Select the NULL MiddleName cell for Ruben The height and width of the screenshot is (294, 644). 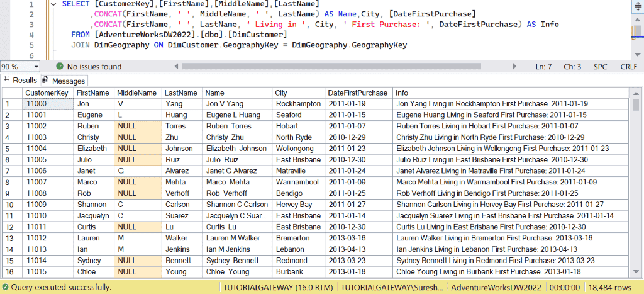pyautogui.click(x=138, y=127)
